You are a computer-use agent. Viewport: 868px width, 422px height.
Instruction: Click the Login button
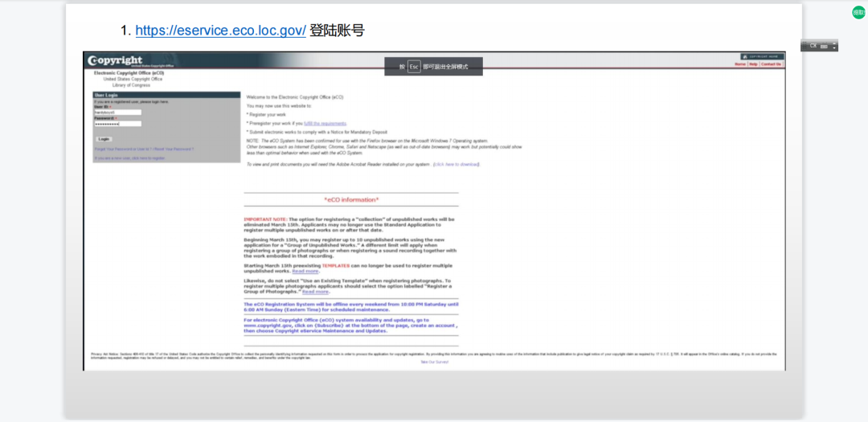tap(104, 139)
